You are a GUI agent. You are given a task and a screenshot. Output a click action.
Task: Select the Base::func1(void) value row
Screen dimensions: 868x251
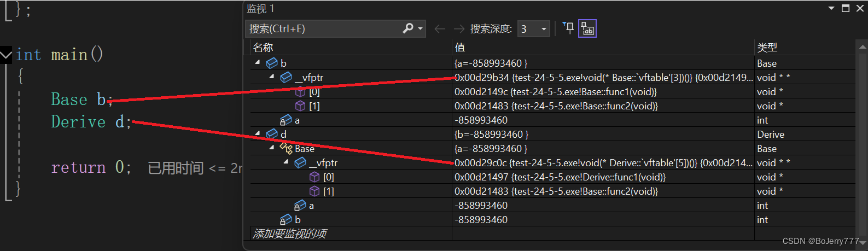pyautogui.click(x=556, y=92)
